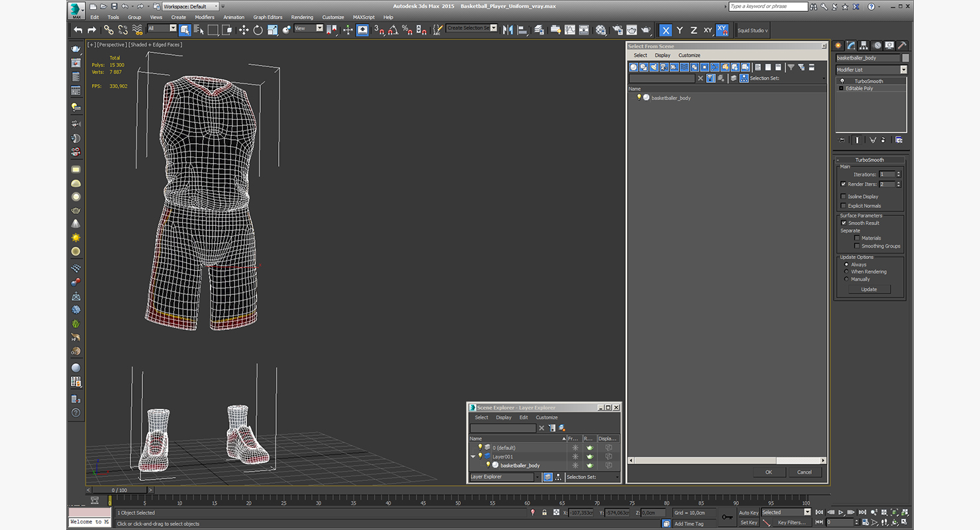Image resolution: width=980 pixels, height=530 pixels.
Task: Click the Display Lights filter in Select From Scene
Action: [x=654, y=67]
